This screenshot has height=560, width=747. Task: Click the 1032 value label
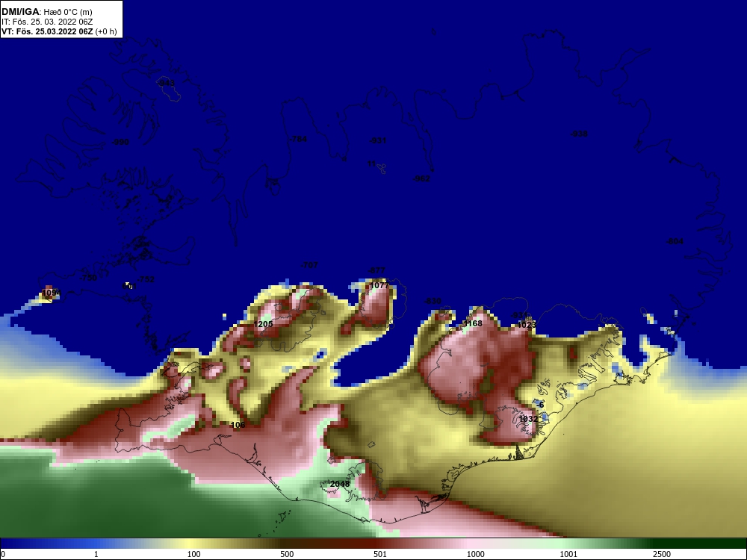click(x=528, y=419)
